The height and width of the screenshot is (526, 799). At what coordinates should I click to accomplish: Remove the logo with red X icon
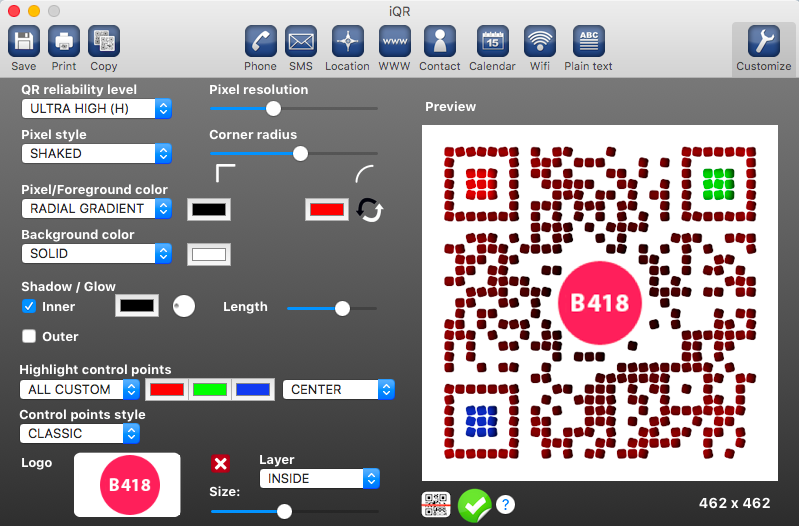tap(220, 463)
